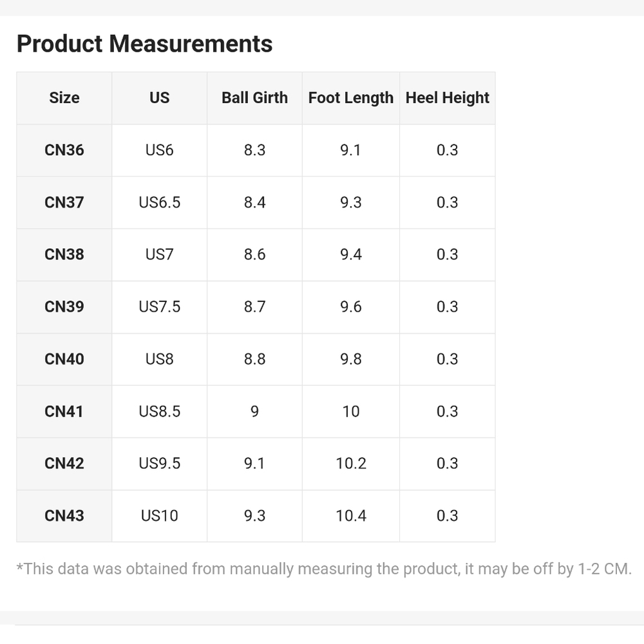
Task: Click the Foot Length column header
Action: (351, 98)
